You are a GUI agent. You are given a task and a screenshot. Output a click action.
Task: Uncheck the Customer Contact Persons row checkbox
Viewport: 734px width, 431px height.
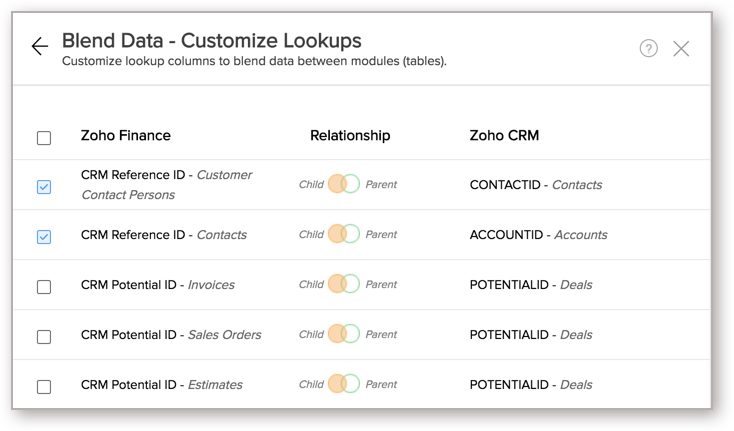pyautogui.click(x=44, y=187)
